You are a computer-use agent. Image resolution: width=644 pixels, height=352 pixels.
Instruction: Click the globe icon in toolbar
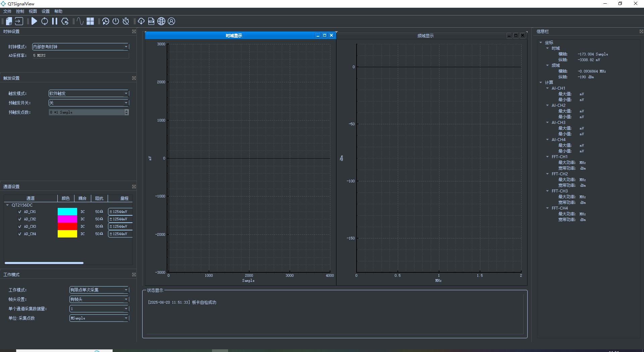(x=161, y=21)
